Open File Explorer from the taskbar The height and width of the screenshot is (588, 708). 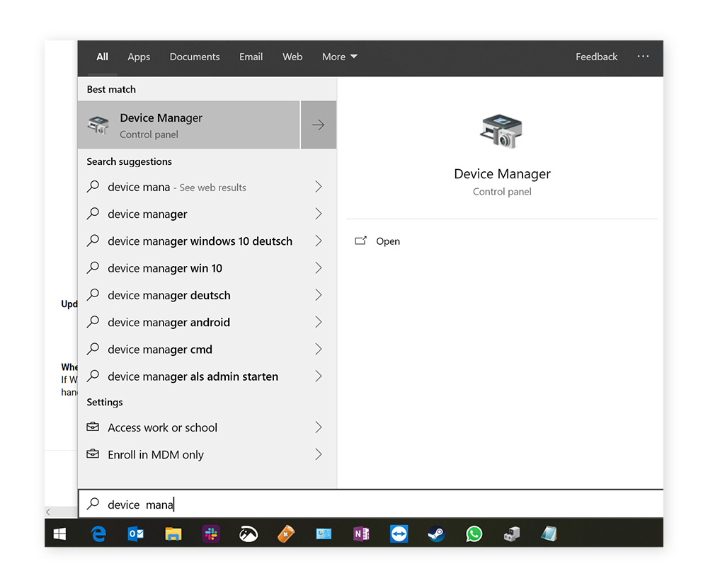click(173, 534)
